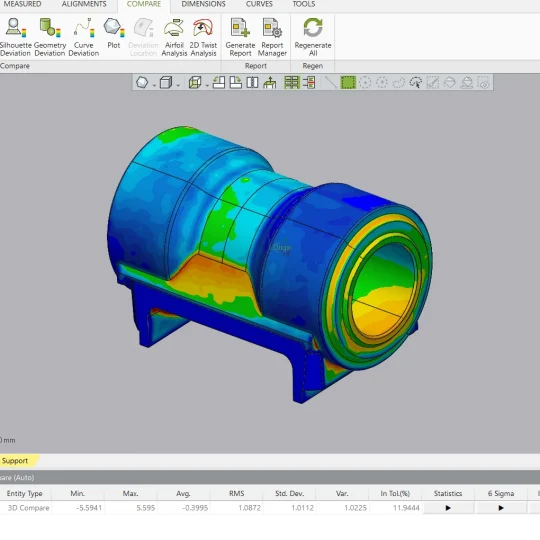
Task: Toggle the green rectangle selection mode
Action: coord(348,83)
